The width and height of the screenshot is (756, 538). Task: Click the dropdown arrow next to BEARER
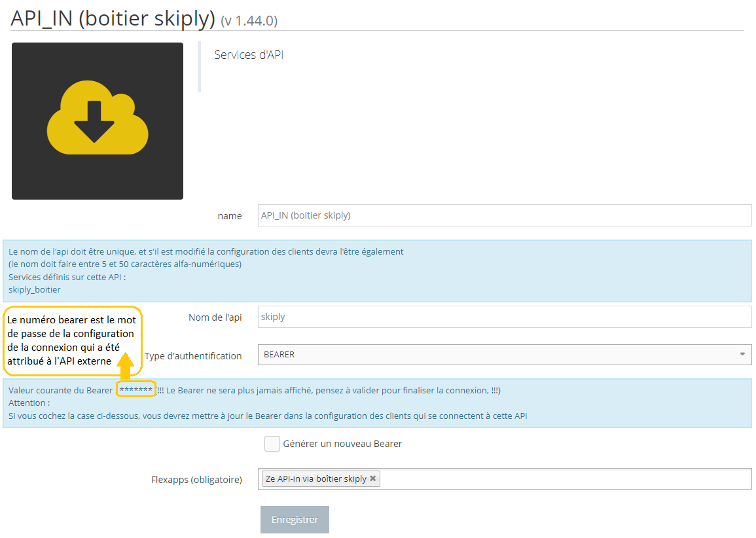tap(742, 355)
